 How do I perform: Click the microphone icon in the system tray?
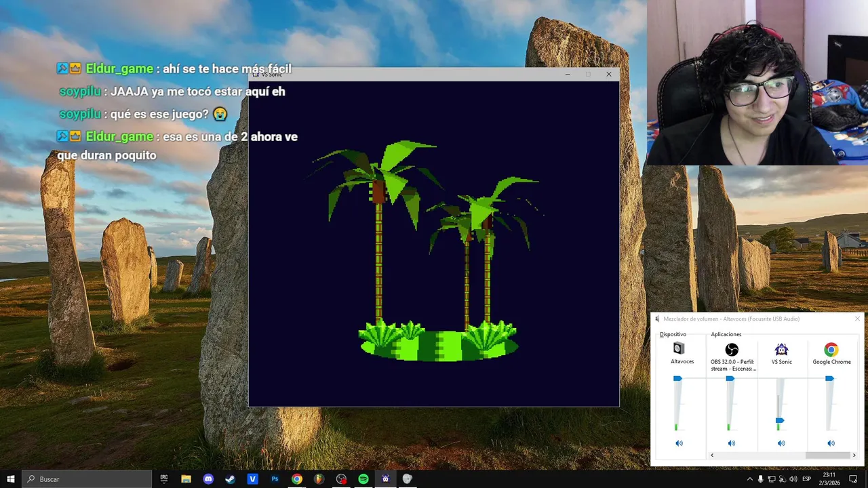[760, 479]
